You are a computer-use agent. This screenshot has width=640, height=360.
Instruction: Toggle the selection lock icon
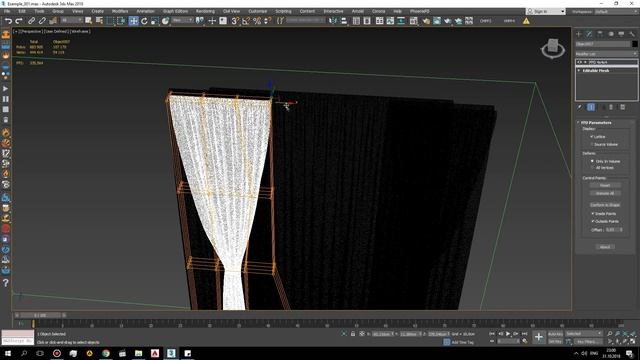[353, 333]
